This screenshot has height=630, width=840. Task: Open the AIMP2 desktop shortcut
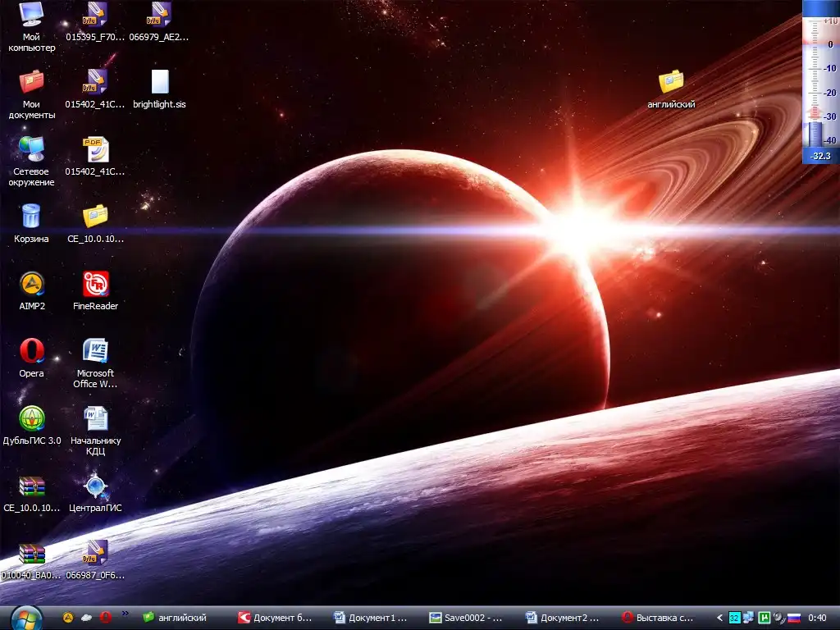click(x=31, y=285)
